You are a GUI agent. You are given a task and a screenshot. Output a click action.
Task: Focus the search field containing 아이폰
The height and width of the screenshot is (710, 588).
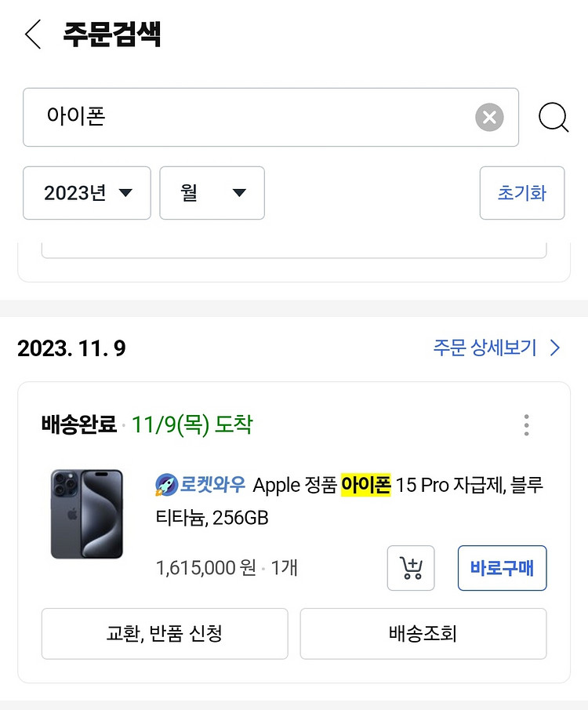[x=270, y=117]
